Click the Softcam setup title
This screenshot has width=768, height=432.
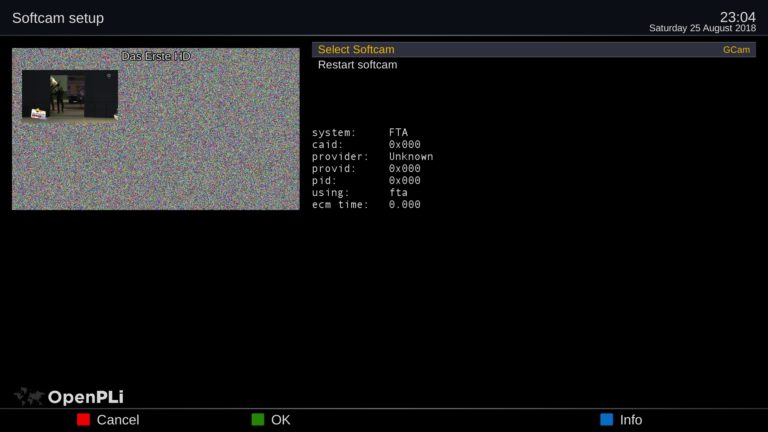point(58,18)
